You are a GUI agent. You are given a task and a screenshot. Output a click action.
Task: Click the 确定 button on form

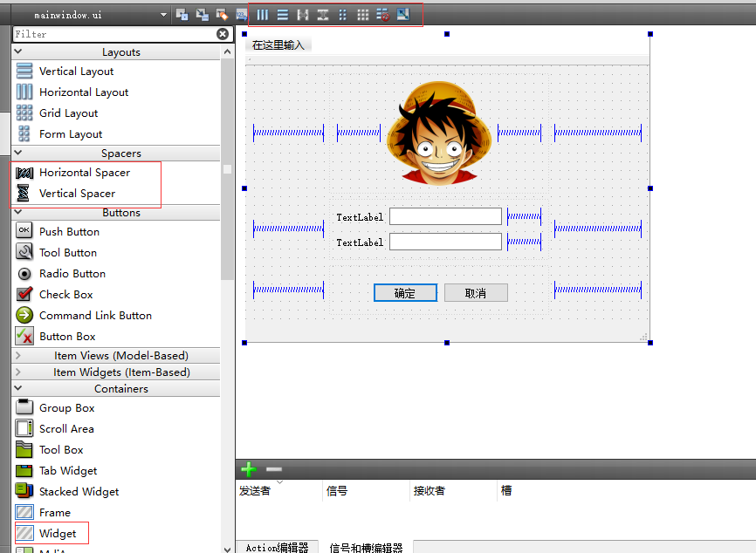(x=405, y=293)
